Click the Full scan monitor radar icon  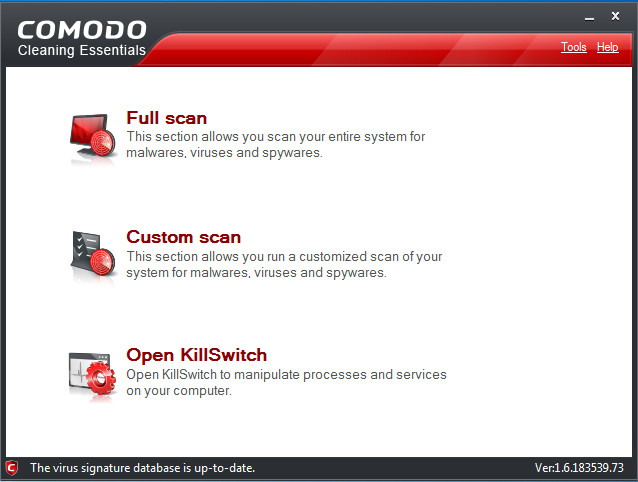coord(93,136)
